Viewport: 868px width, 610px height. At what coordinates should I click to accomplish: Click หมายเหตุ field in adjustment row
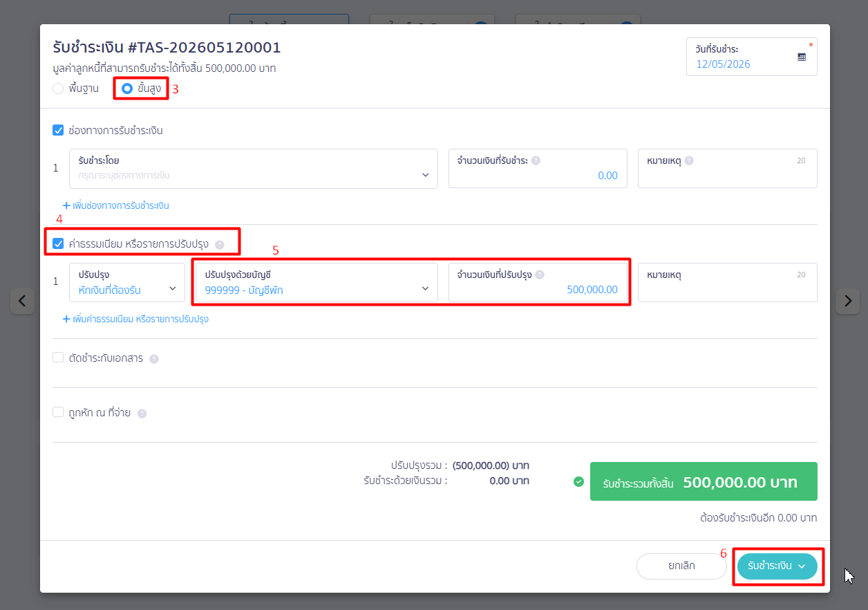pyautogui.click(x=728, y=282)
